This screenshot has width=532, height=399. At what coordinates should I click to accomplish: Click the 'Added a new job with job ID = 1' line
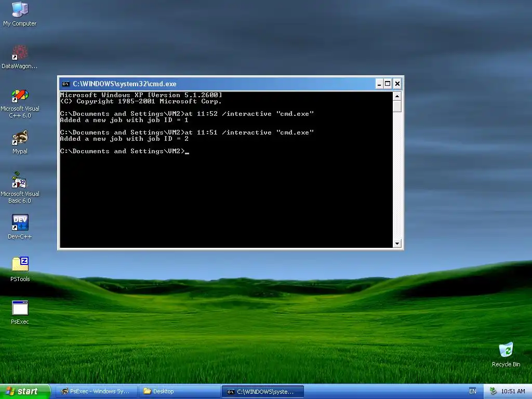tap(124, 120)
